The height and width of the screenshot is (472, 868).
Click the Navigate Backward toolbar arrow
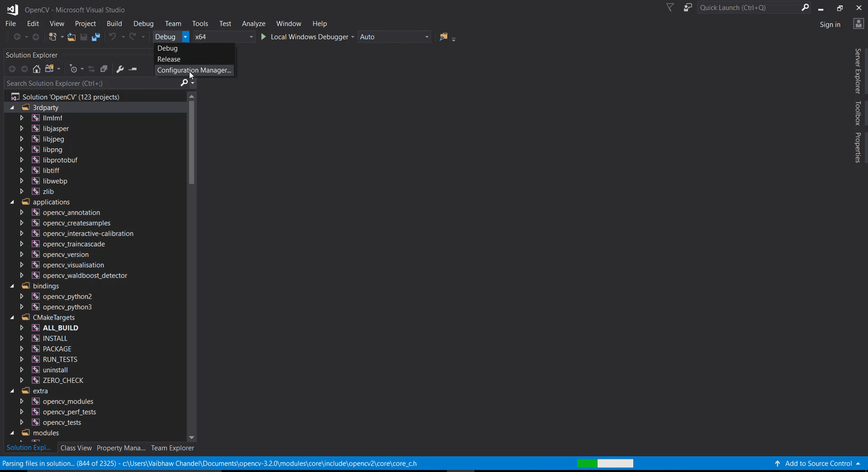click(17, 37)
